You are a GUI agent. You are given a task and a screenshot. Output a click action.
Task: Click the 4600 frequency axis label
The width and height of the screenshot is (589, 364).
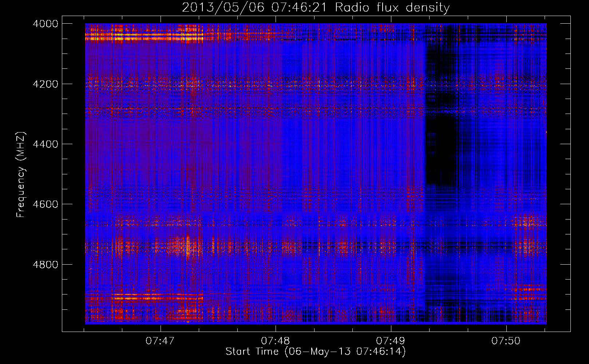coord(46,204)
